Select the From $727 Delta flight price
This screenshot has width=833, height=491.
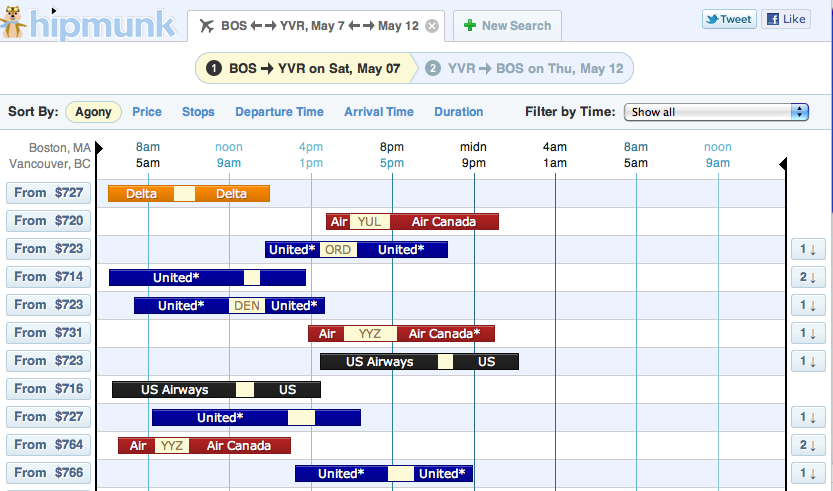49,193
